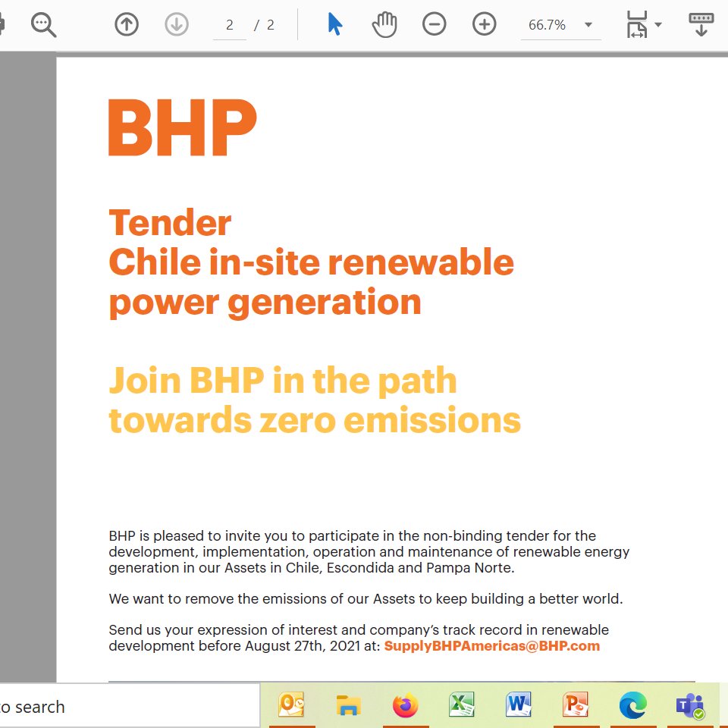Viewport: 728px width, 728px height.
Task: Open the 66.7% zoom level dropdown
Action: point(561,24)
